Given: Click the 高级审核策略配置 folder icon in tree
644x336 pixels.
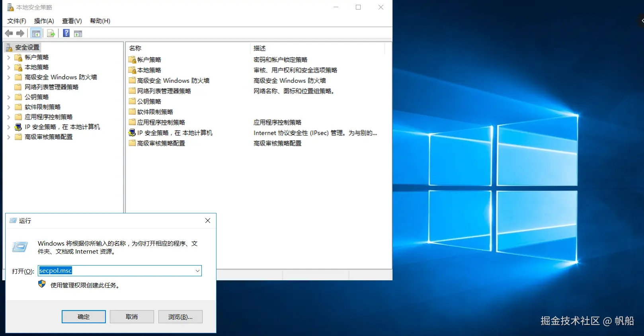Looking at the screenshot, I should (18, 137).
